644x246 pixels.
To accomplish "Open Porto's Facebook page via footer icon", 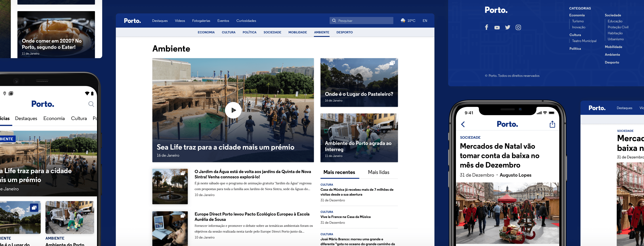I will [x=486, y=27].
